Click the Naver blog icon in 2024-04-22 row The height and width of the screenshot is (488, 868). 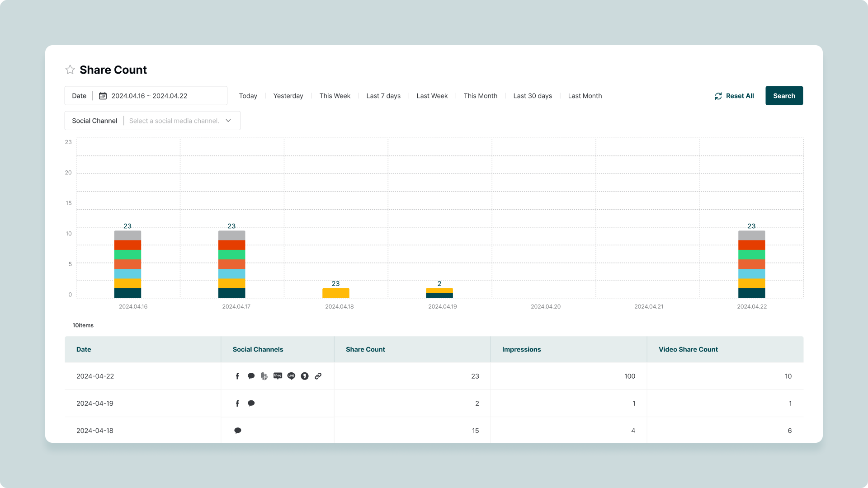pyautogui.click(x=278, y=376)
